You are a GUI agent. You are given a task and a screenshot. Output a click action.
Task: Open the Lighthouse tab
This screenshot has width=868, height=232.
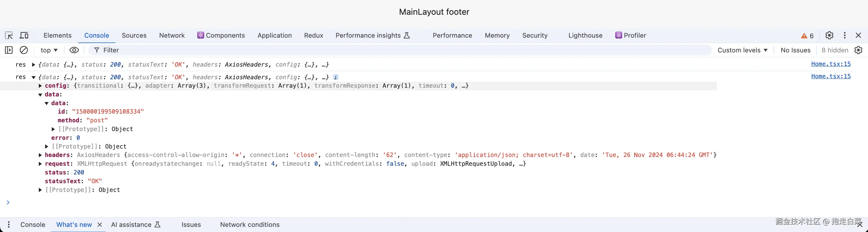coord(585,35)
